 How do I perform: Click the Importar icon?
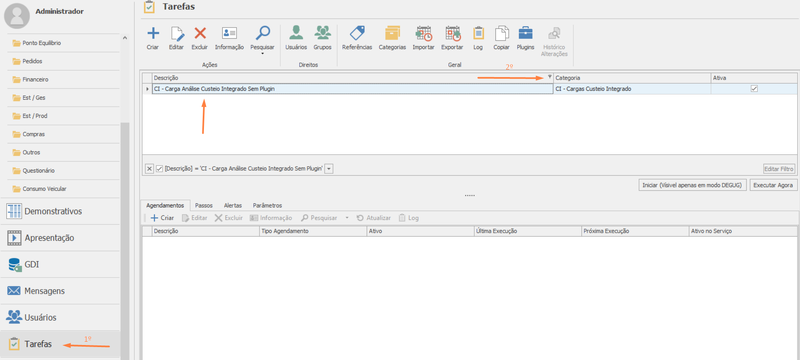(423, 34)
